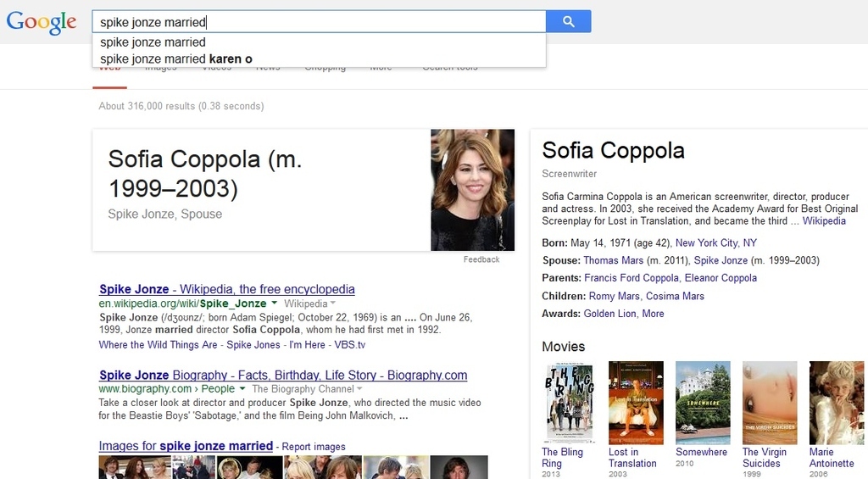Viewport: 868px width, 479px height.
Task: Click 'More' next to awards
Action: (653, 314)
